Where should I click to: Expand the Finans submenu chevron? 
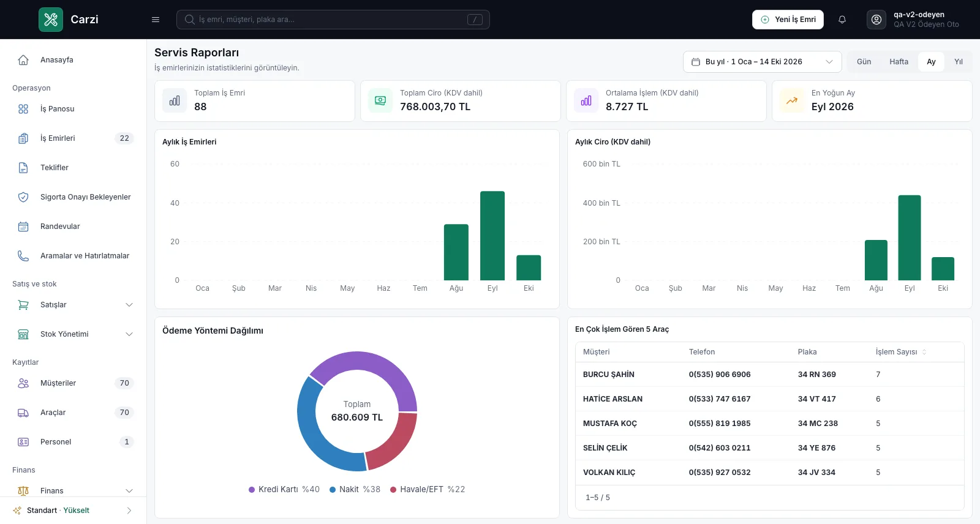pyautogui.click(x=129, y=491)
